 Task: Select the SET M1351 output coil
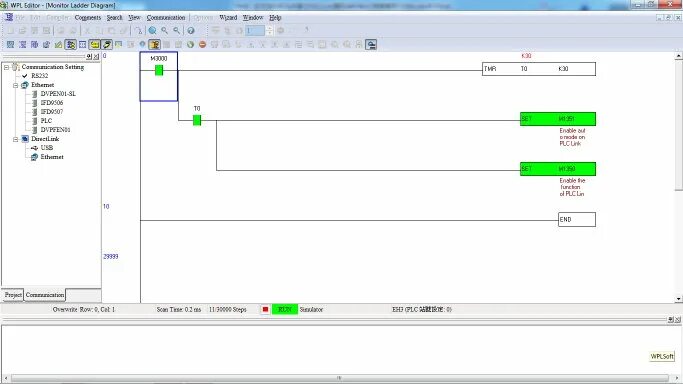click(558, 119)
